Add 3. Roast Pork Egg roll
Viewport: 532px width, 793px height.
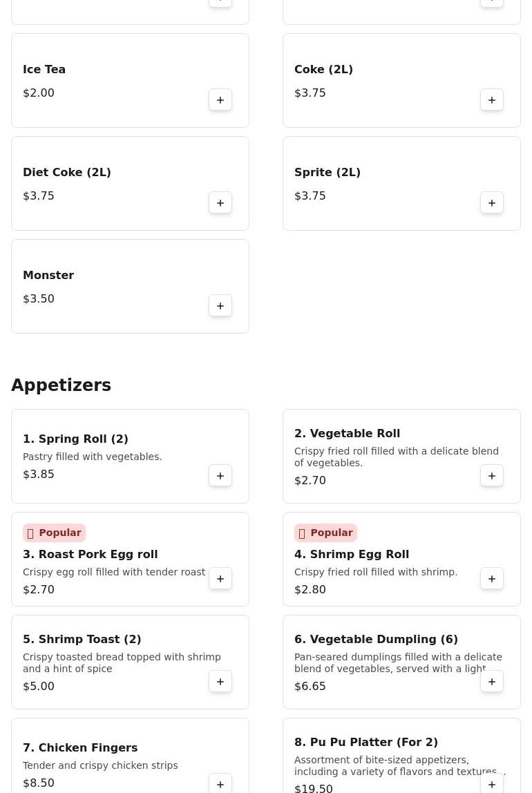pyautogui.click(x=220, y=579)
